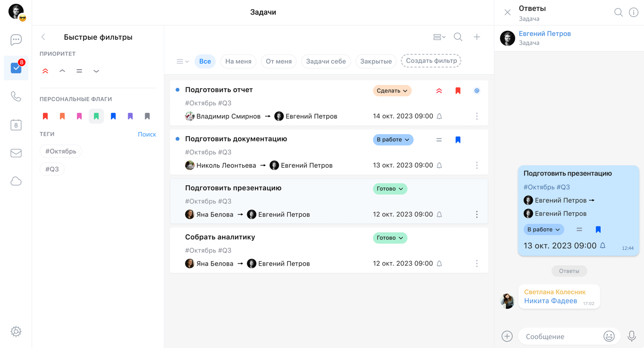Click the 'Поиск' link next to tags
Image resolution: width=644 pixels, height=348 pixels.
point(147,134)
